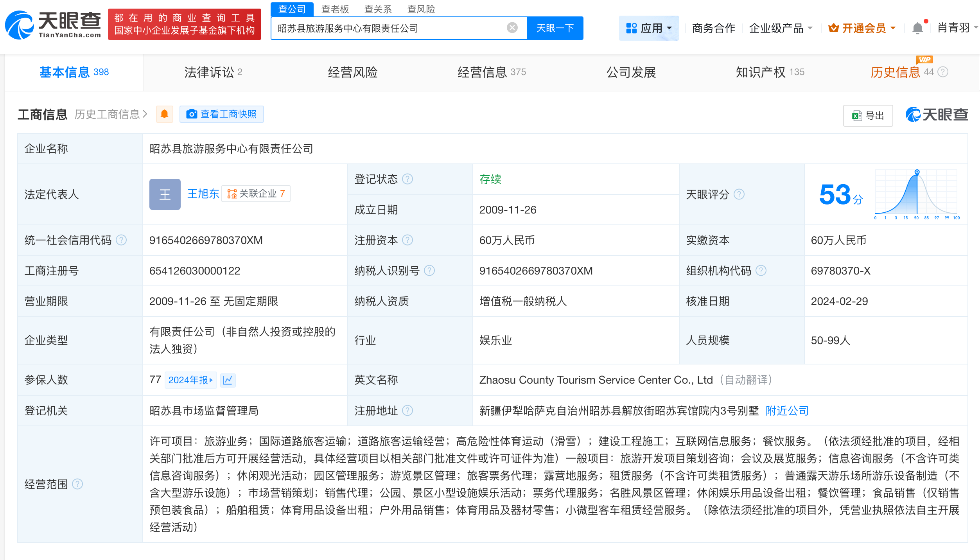Click question mark beside 统一社会信用代码

[x=122, y=240]
